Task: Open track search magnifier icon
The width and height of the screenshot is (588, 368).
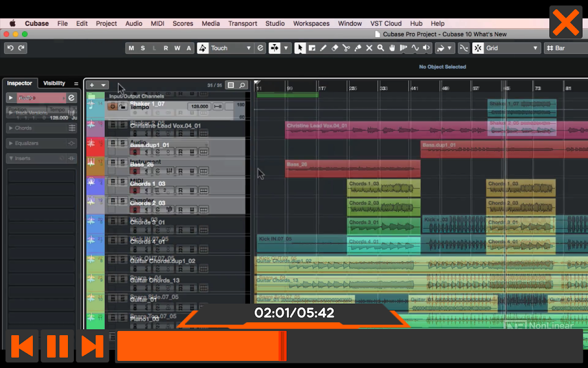Action: [x=242, y=85]
